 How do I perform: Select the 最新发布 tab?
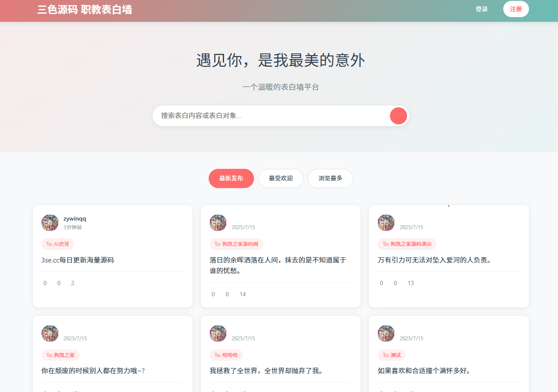tap(231, 178)
